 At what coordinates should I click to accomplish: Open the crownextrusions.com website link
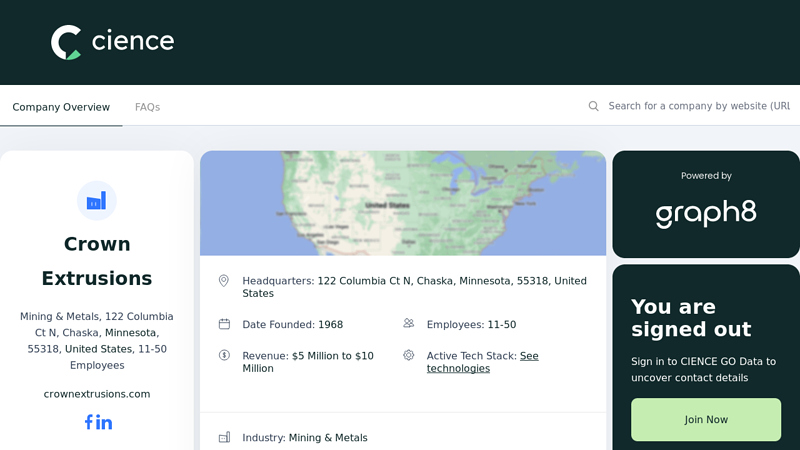tap(97, 394)
